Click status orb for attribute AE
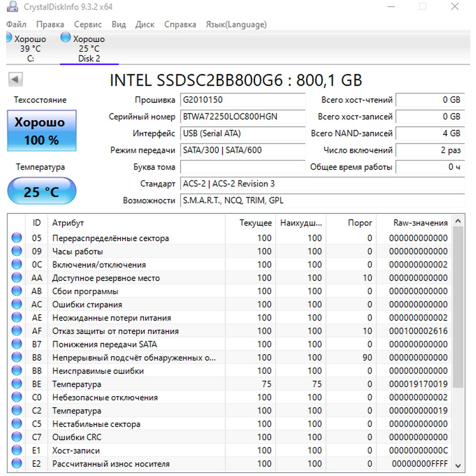Screen dimensions: 476x476 click(17, 317)
